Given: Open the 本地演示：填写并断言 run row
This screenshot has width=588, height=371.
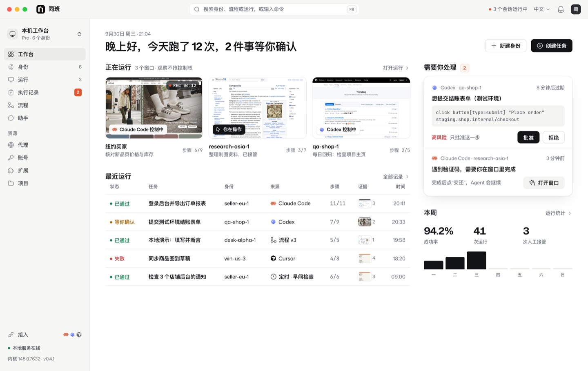Looking at the screenshot, I should 258,240.
